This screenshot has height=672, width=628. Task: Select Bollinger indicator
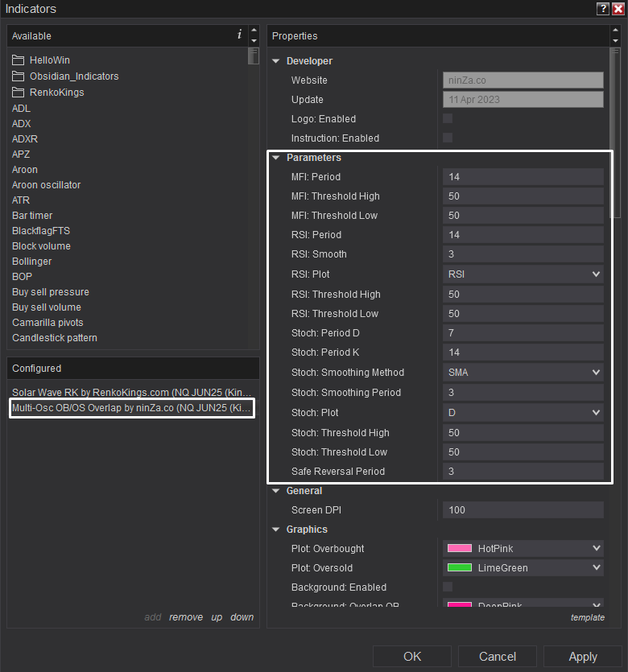pyautogui.click(x=31, y=262)
